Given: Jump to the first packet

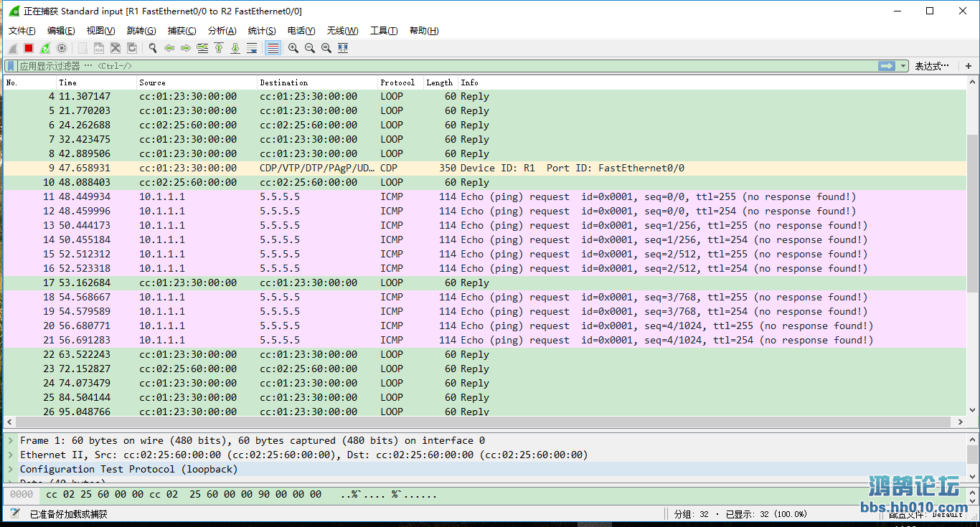Looking at the screenshot, I should pos(219,48).
